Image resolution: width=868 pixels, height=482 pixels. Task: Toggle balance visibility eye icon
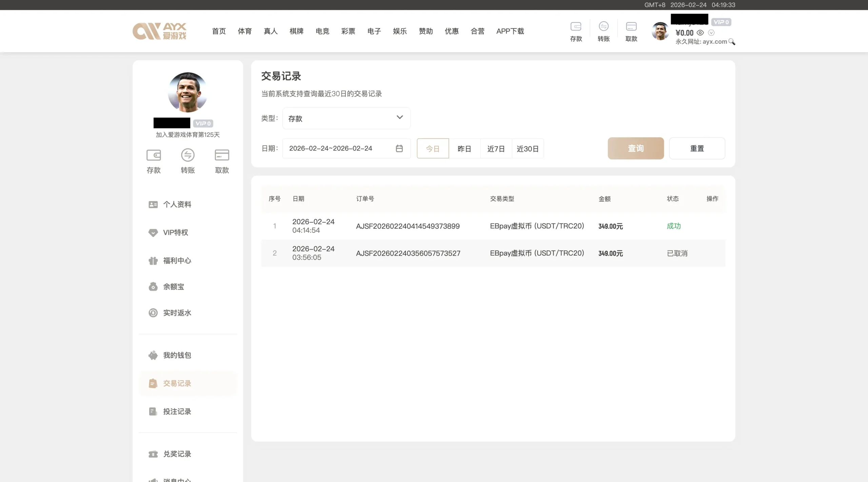(700, 33)
